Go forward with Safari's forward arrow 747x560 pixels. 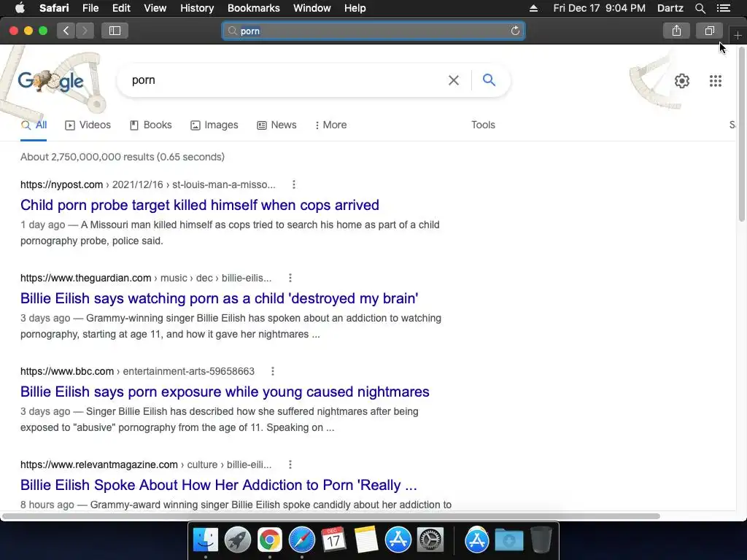pos(85,31)
